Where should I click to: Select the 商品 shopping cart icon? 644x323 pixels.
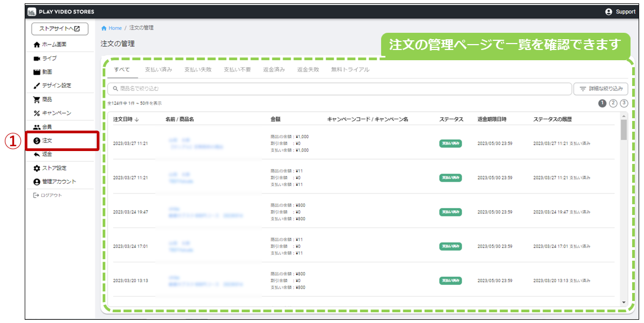(x=37, y=99)
